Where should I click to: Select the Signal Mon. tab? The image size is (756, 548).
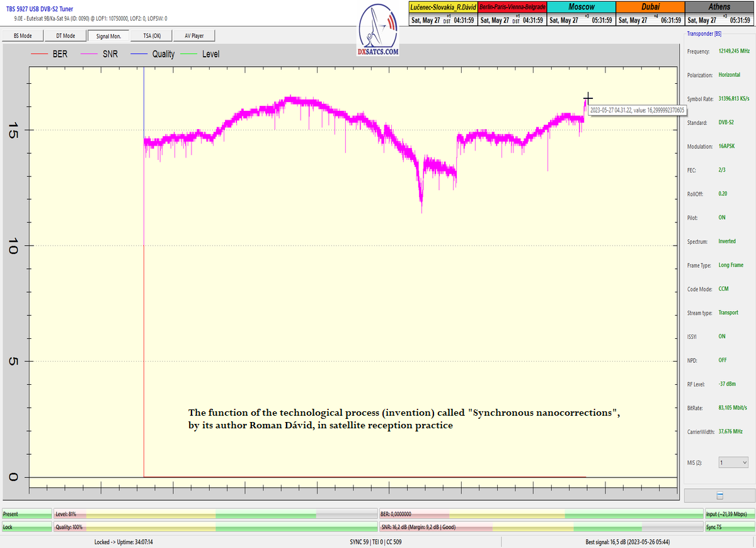[x=108, y=36]
